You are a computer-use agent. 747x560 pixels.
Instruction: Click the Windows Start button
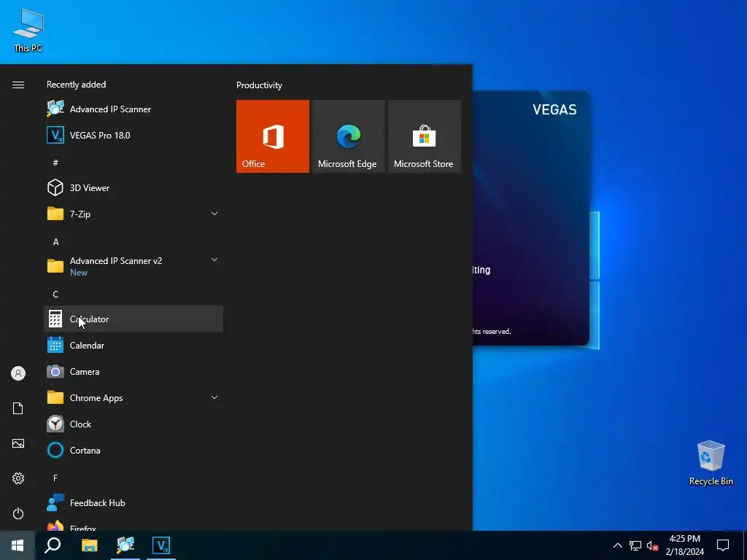tap(18, 545)
